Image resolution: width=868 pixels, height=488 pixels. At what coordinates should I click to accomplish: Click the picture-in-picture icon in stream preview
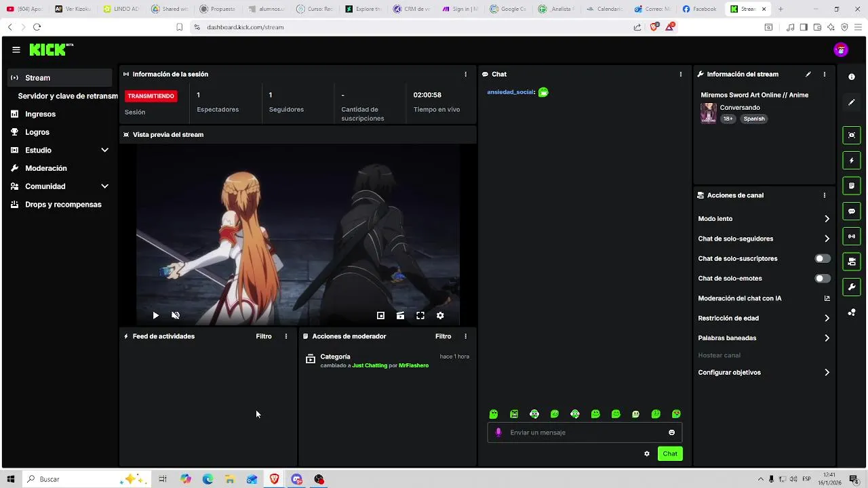click(x=380, y=315)
